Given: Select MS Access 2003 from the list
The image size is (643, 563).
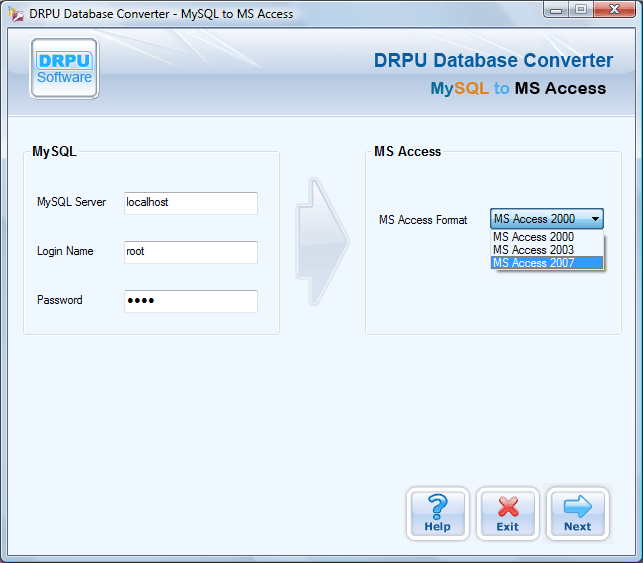Looking at the screenshot, I should pos(547,250).
